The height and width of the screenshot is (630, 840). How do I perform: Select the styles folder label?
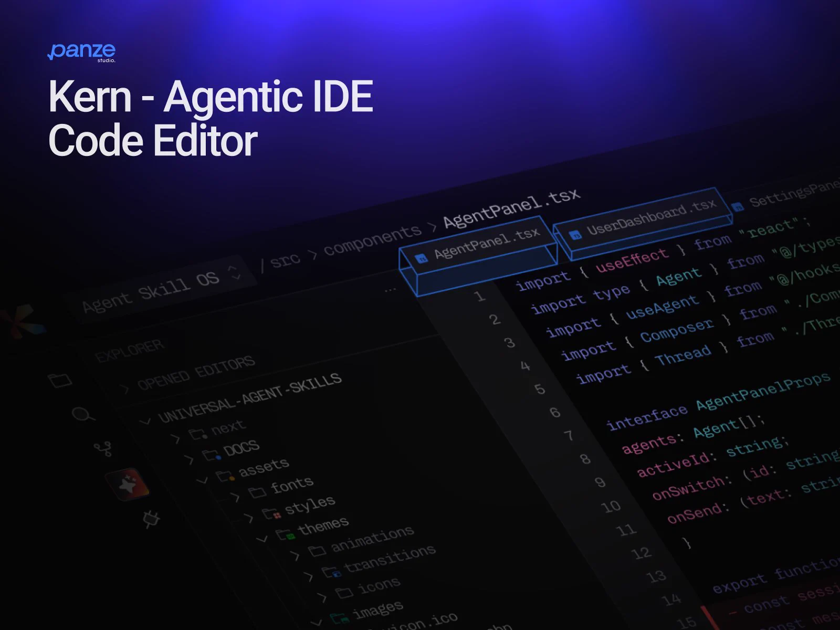coord(310,505)
